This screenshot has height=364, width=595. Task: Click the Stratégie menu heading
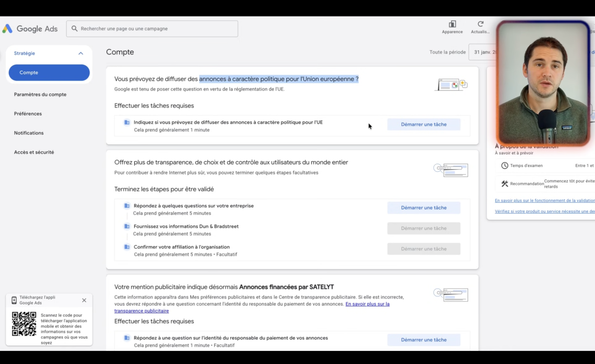click(x=24, y=53)
